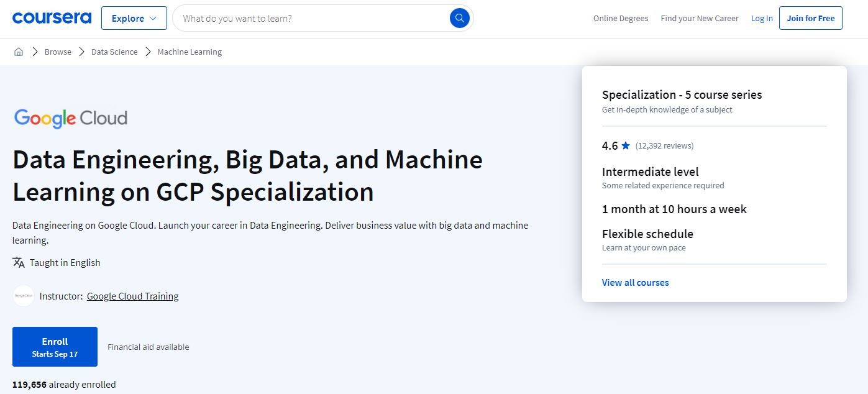The height and width of the screenshot is (394, 868).
Task: Click the search magnifier icon
Action: 459,18
